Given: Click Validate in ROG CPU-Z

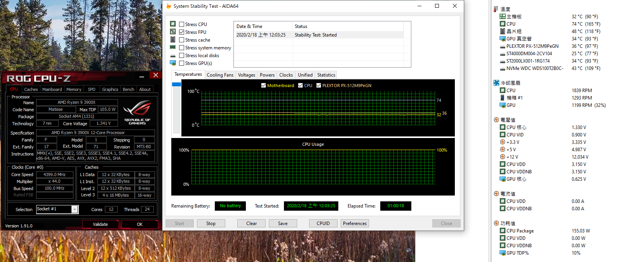Looking at the screenshot, I should tap(100, 224).
